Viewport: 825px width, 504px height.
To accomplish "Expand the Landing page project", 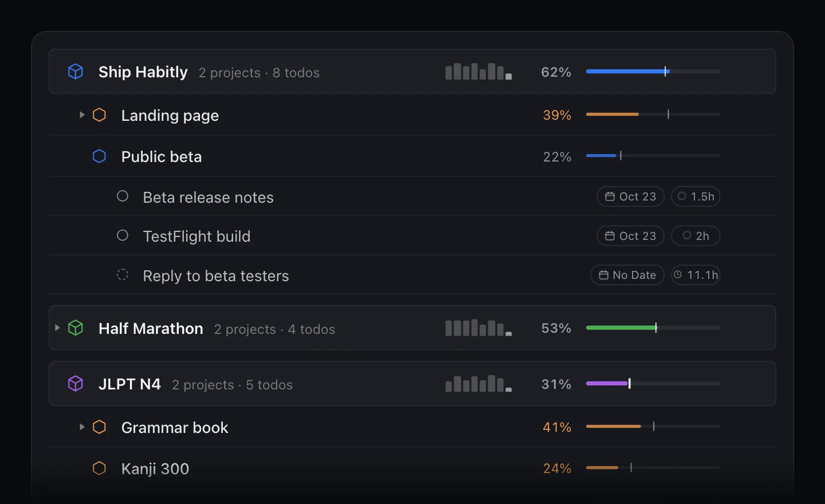I will [82, 115].
